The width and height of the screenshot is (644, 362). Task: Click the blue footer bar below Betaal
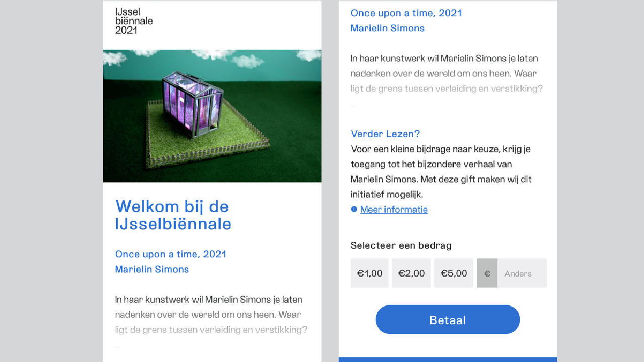pyautogui.click(x=448, y=359)
